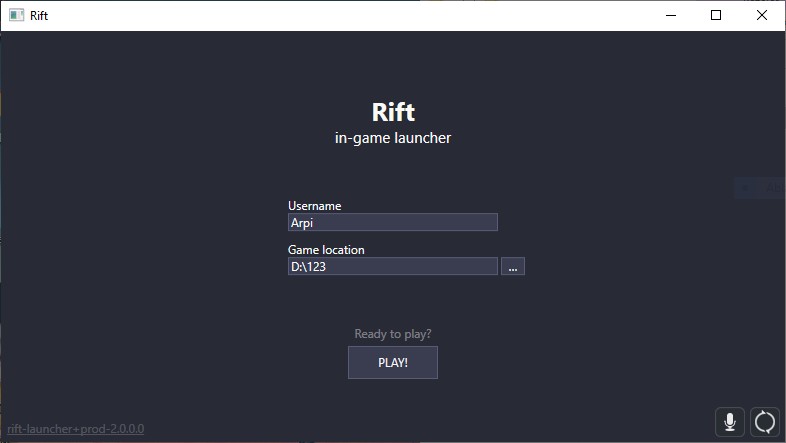Screen dimensions: 786x443
Task: Open the rift-launcher+prod-2.0.0.0 version link
Action: coord(76,429)
